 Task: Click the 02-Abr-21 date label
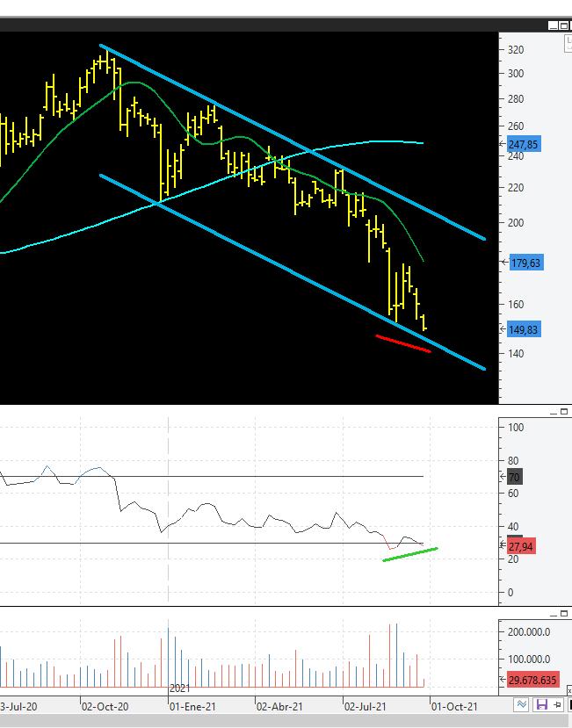tap(279, 707)
